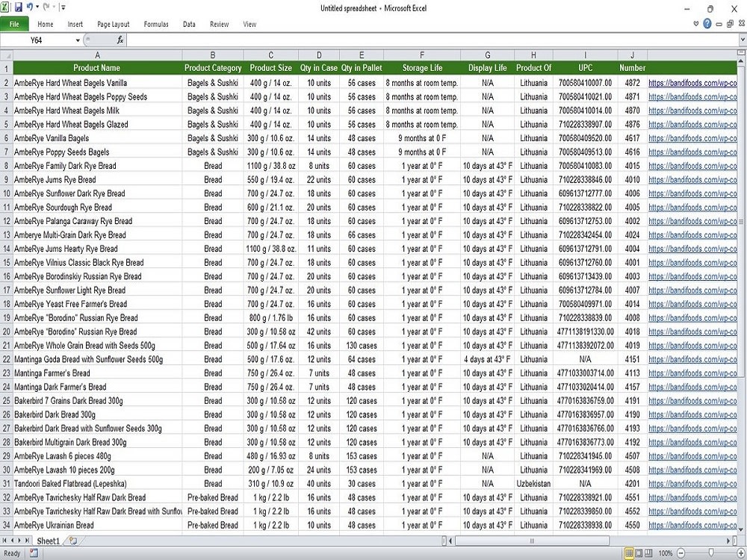Switch to the View tab
Image resolution: width=747 pixels, height=560 pixels.
[x=249, y=25]
